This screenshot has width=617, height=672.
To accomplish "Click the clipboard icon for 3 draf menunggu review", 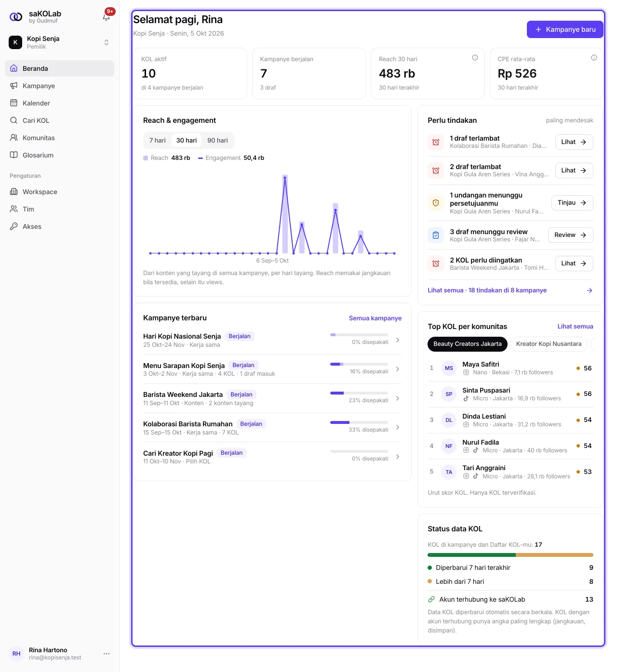I will (x=436, y=235).
